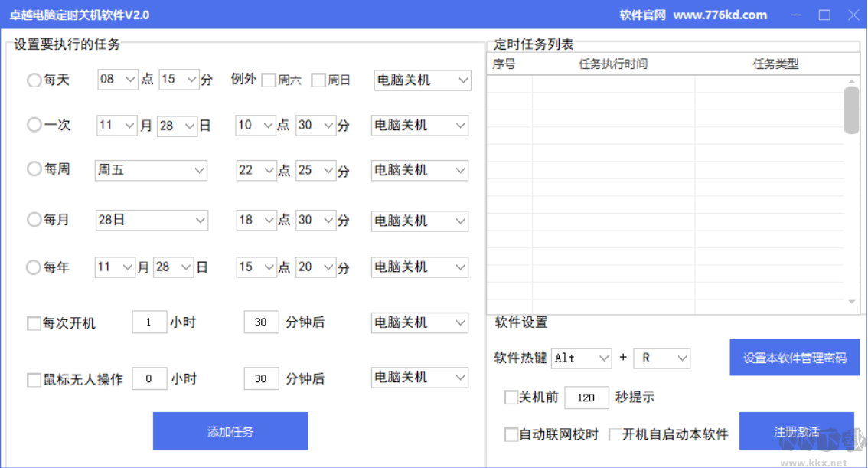
Task: Click the 设置本软件管理密码 password button
Action: point(795,358)
